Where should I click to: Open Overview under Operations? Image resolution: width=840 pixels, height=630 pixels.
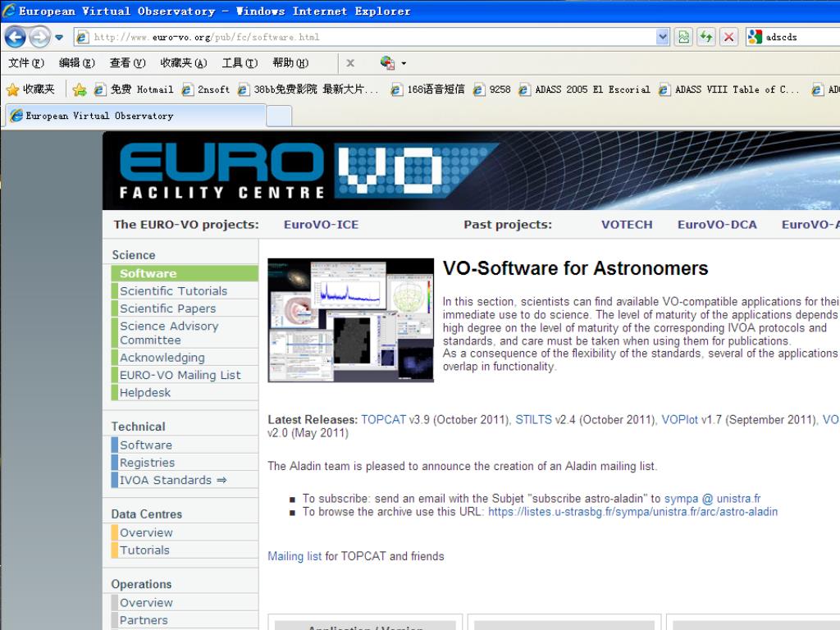click(146, 603)
